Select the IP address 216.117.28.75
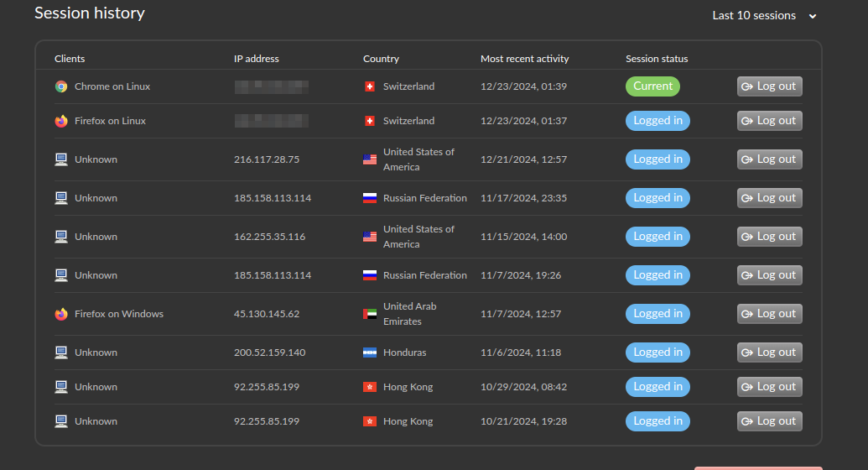This screenshot has height=470, width=868. tap(267, 159)
